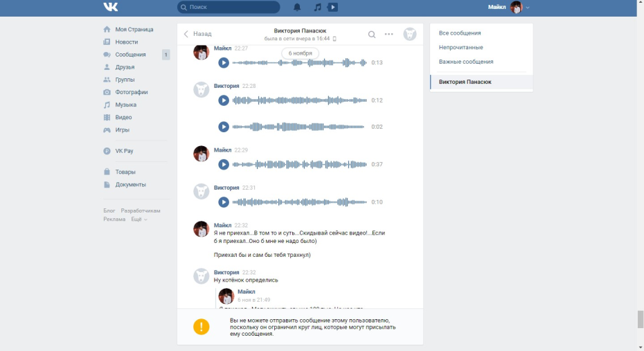644x351 pixels.
Task: Open 'Фотографии' from the sidebar
Action: pos(131,92)
